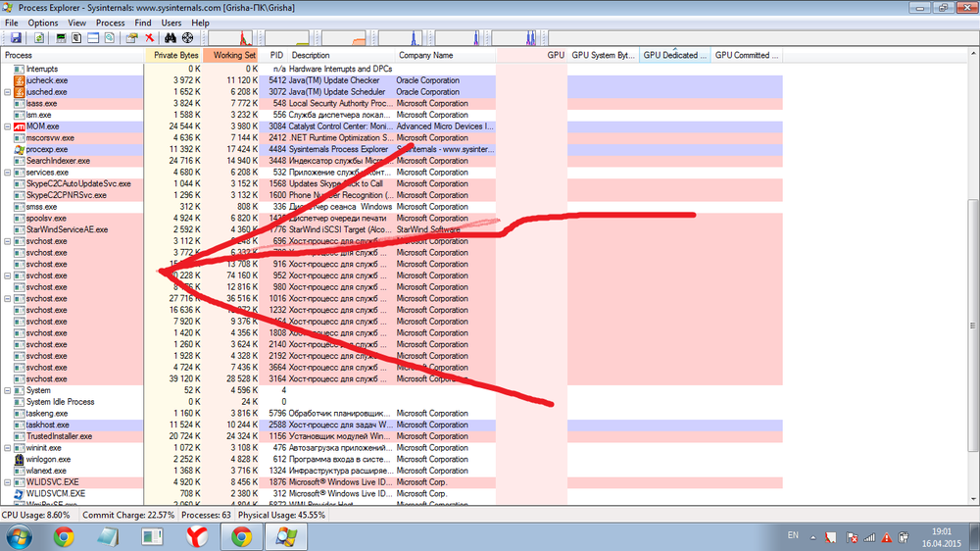The image size is (980, 551).
Task: Select the SkypeC2CAutoUpdateSvc.exe row
Action: [x=391, y=184]
